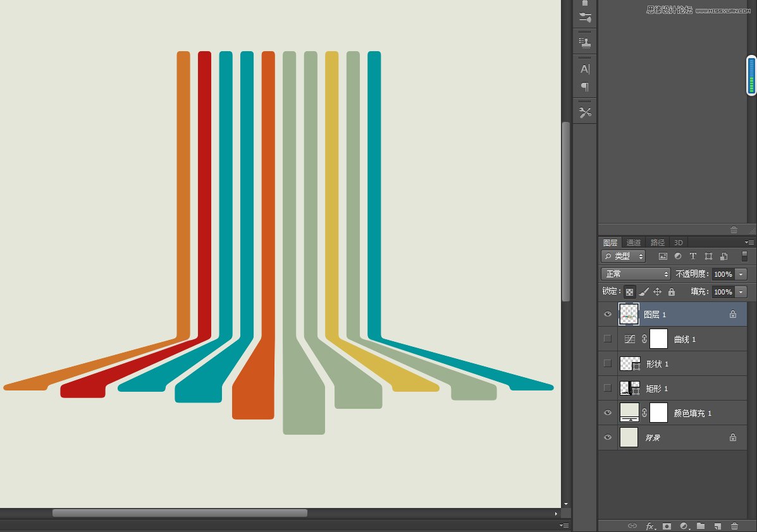This screenshot has width=757, height=532.
Task: Delete layer using trash icon
Action: (734, 526)
